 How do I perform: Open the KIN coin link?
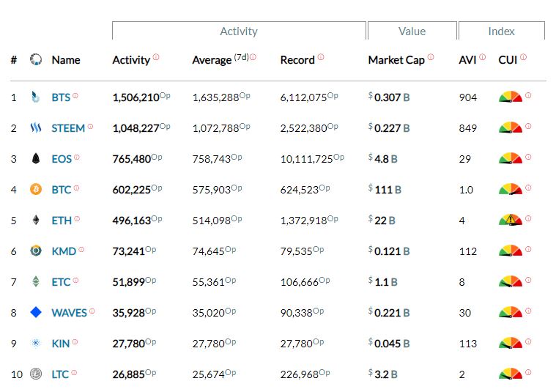coord(61,344)
